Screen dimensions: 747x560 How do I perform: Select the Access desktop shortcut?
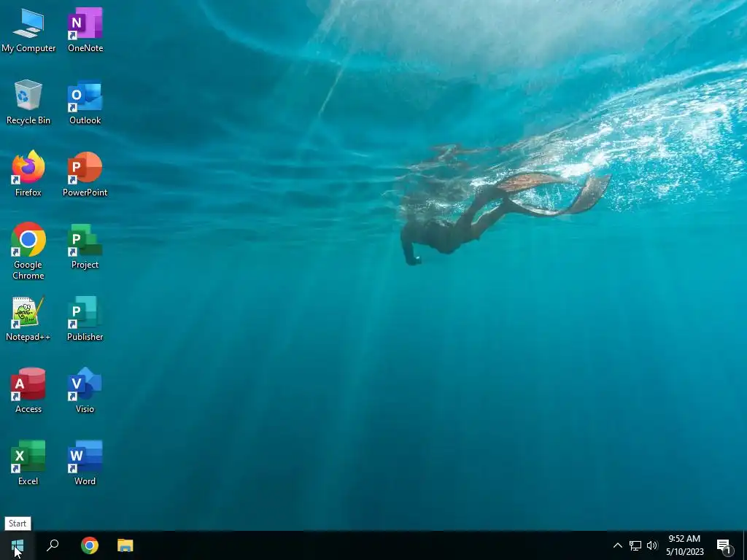(28, 391)
